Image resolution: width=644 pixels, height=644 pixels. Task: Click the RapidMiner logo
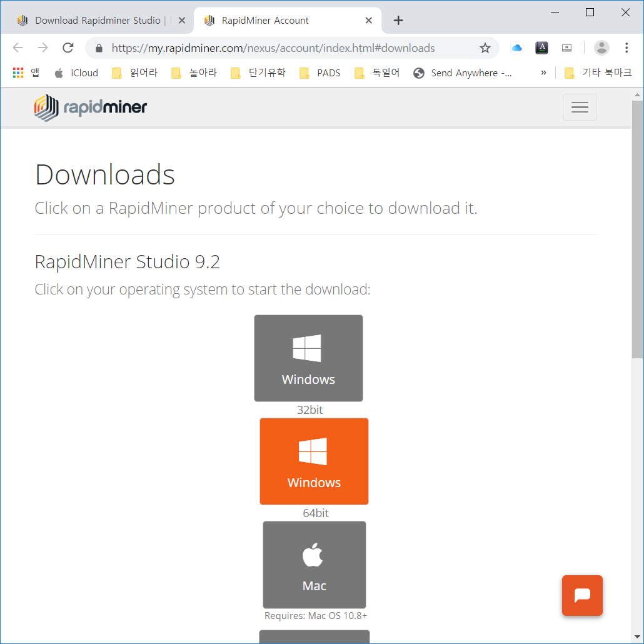click(91, 108)
